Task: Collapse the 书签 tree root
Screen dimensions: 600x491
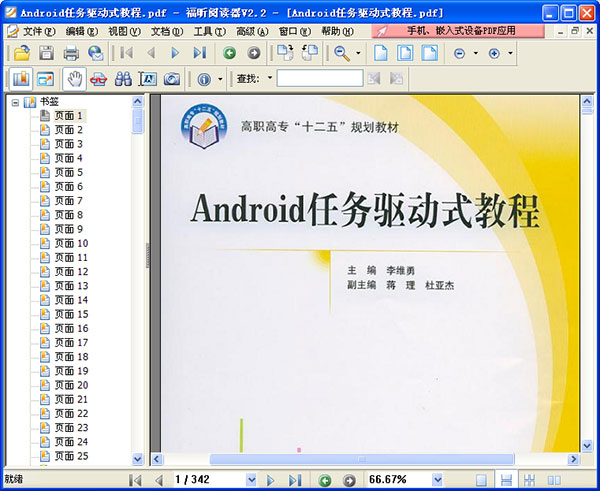Action: pyautogui.click(x=15, y=103)
